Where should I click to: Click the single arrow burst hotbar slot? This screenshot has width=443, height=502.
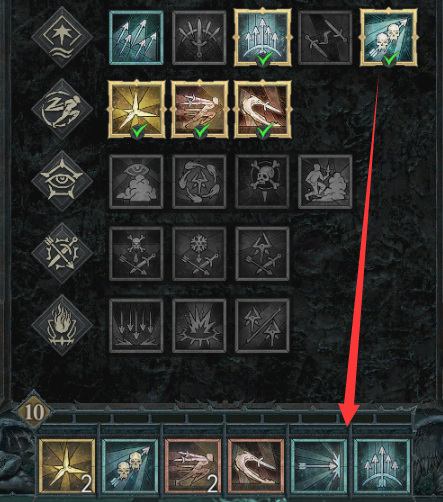(319, 466)
